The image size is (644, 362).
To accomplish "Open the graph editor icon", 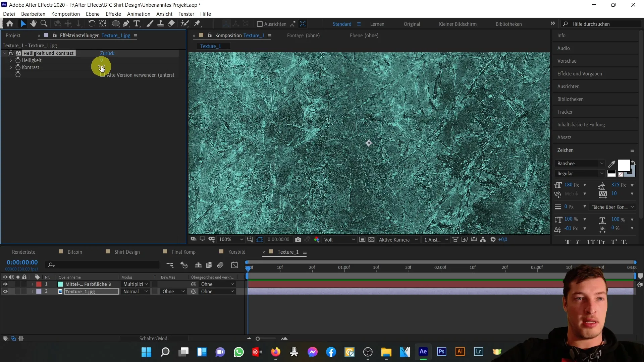I will pyautogui.click(x=234, y=265).
